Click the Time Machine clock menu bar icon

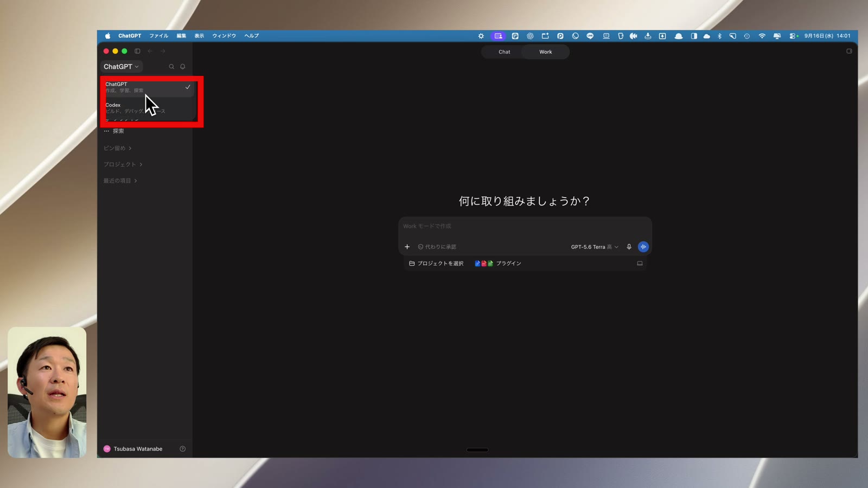[747, 36]
